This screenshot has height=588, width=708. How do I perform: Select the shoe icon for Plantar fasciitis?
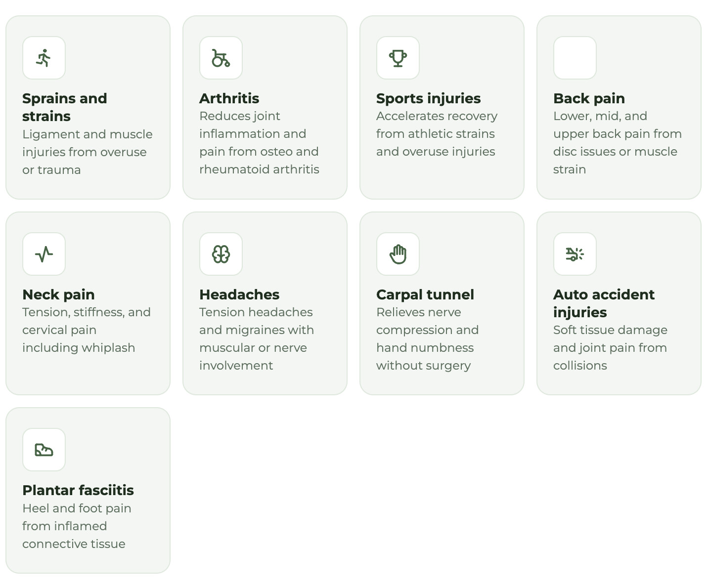tap(44, 450)
